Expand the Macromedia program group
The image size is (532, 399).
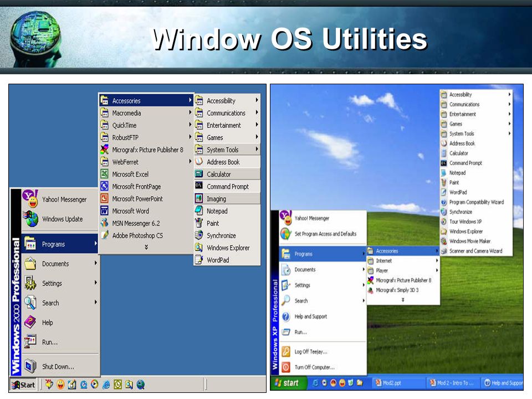coord(146,113)
